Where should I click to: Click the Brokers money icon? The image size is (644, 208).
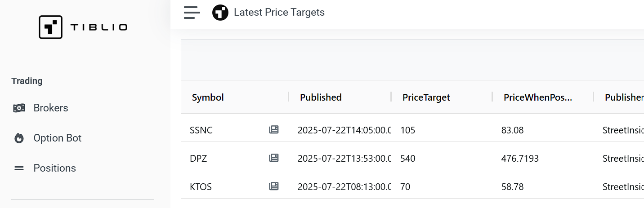[x=19, y=108]
